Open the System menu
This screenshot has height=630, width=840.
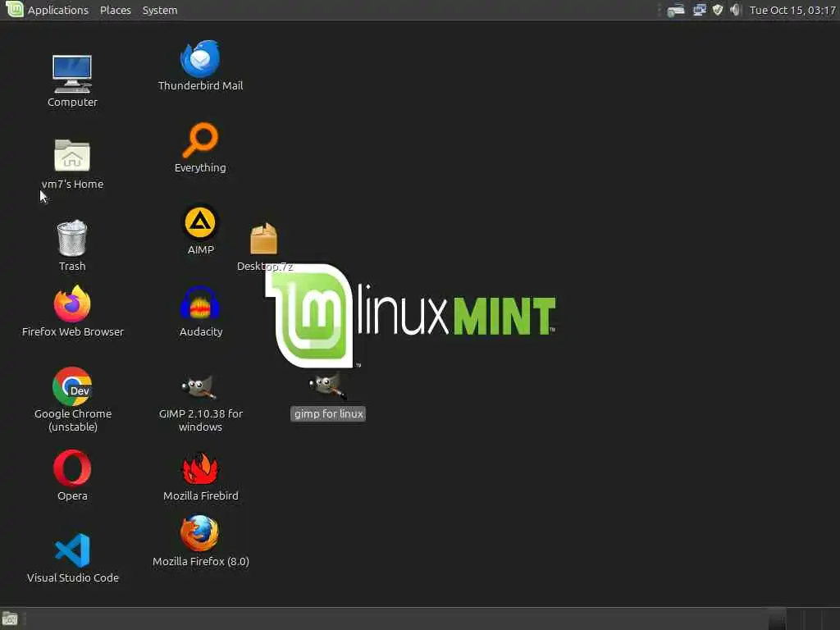click(x=160, y=10)
